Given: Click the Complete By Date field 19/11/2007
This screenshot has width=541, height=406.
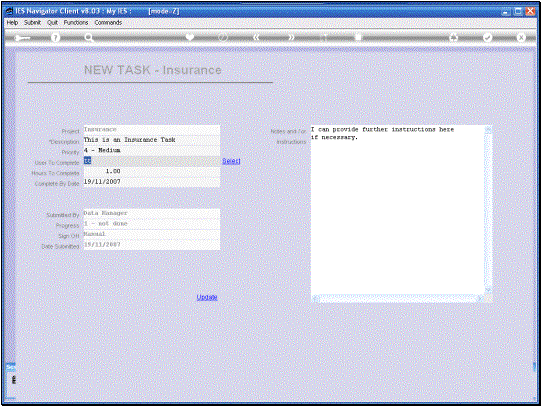Looking at the screenshot, I should coord(151,182).
